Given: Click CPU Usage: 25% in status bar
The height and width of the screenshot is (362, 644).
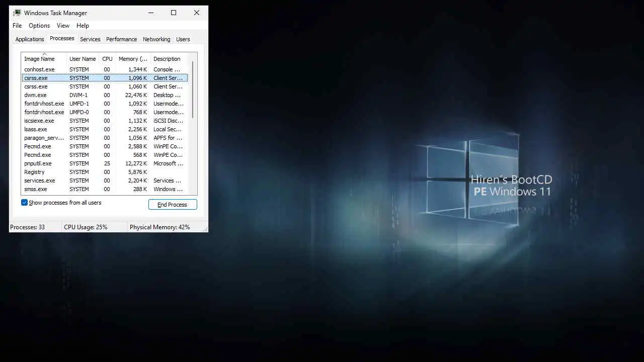Looking at the screenshot, I should pos(86,227).
